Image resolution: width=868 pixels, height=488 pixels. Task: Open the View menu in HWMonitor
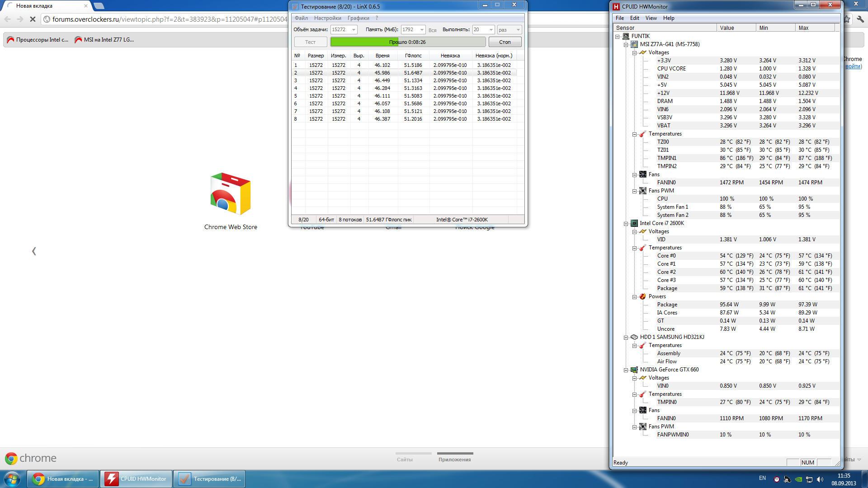click(651, 18)
